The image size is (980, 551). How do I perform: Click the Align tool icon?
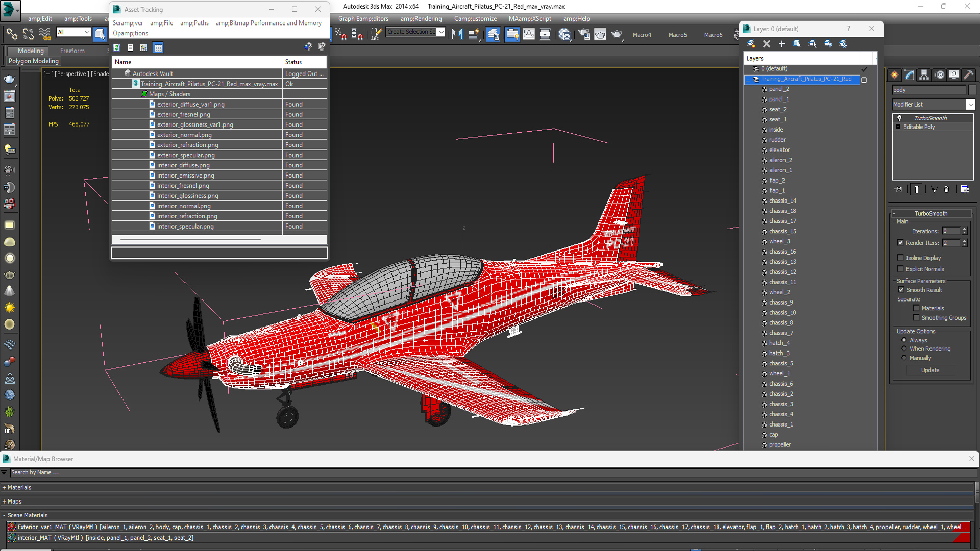click(474, 34)
